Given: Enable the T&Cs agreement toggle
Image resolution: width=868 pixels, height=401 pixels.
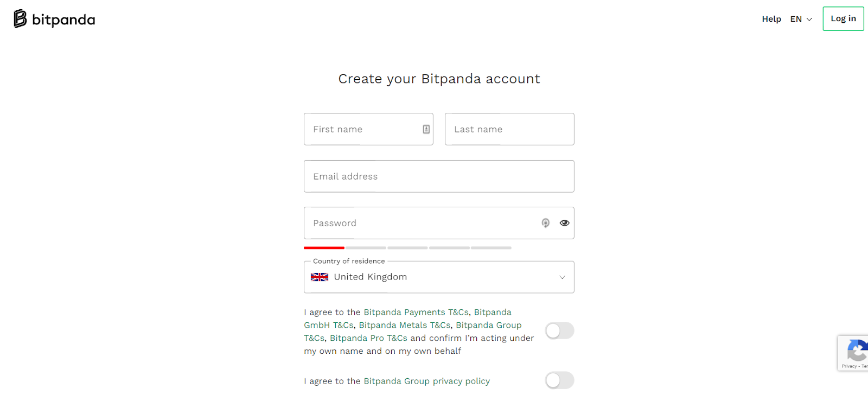Looking at the screenshot, I should [559, 330].
